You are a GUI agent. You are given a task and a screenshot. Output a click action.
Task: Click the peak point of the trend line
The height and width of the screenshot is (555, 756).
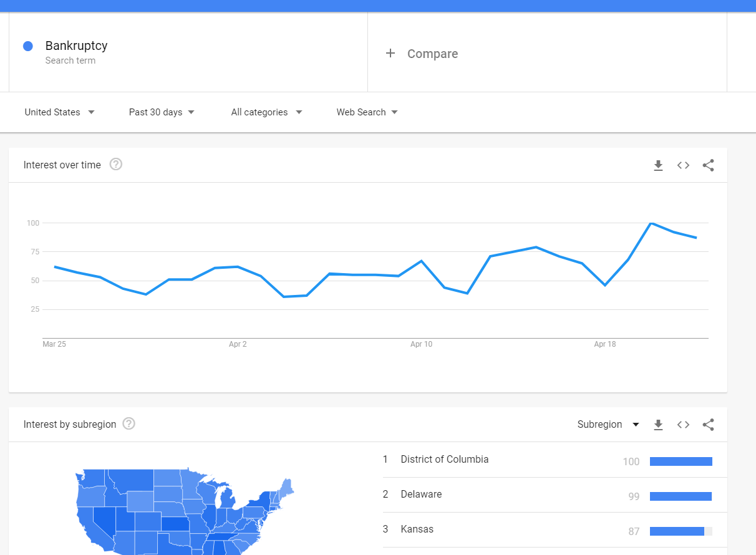pos(651,223)
